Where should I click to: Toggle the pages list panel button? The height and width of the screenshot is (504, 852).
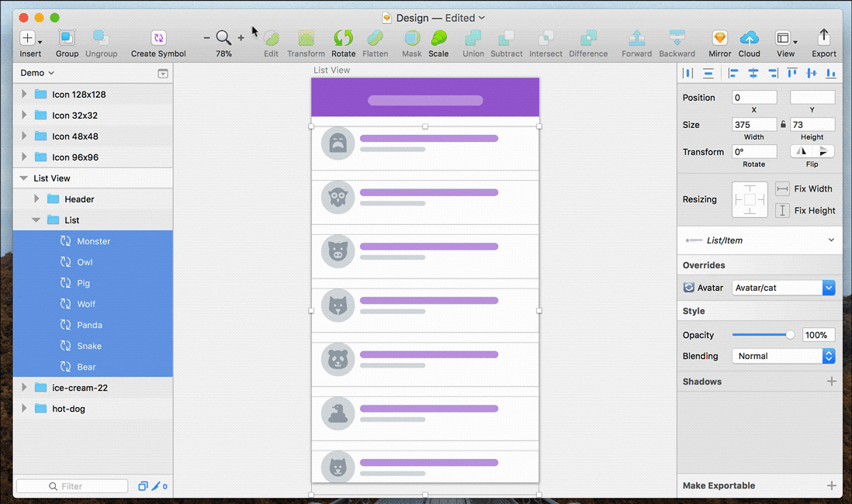tap(162, 74)
